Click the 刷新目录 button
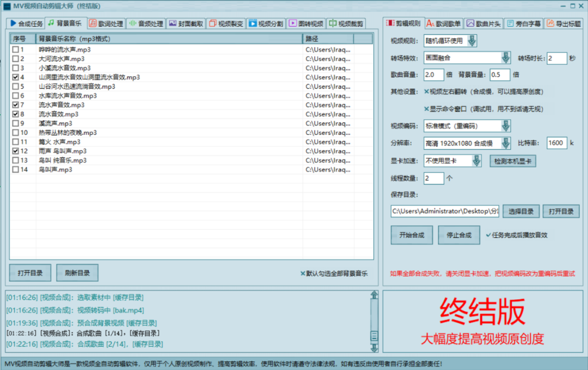 77,273
